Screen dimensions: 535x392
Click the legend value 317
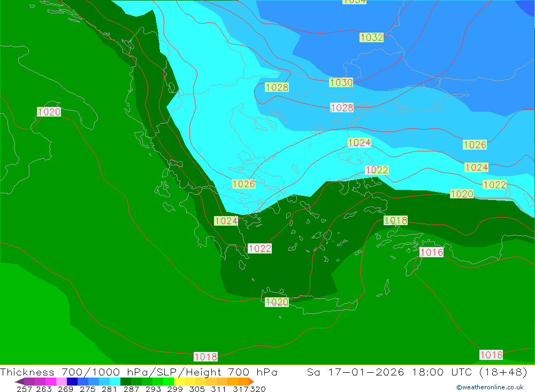pyautogui.click(x=241, y=389)
